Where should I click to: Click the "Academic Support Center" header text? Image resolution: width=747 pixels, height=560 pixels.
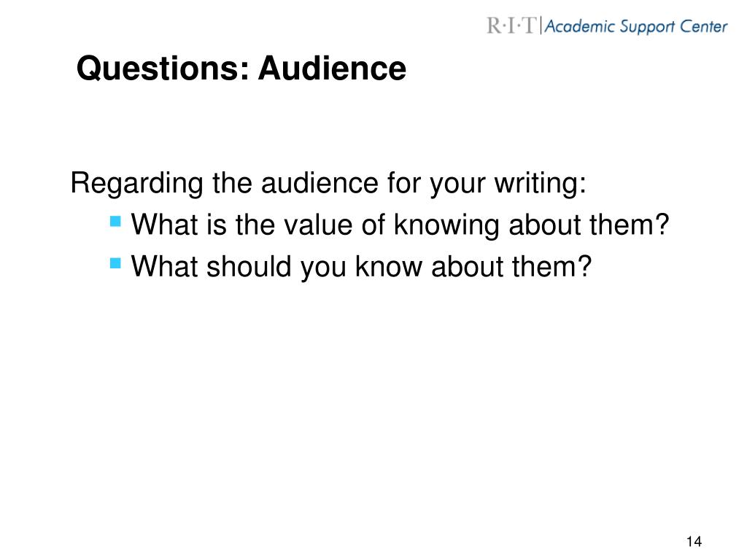coord(636,26)
